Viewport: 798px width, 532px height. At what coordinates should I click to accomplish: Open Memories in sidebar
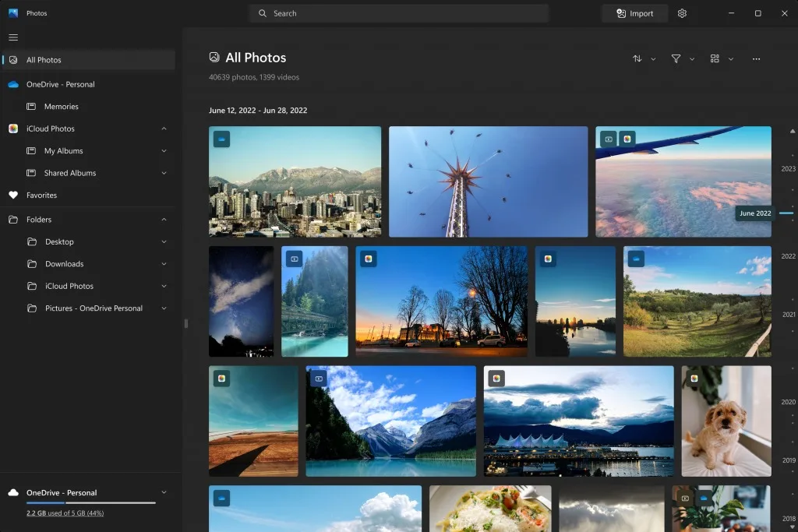[61, 107]
